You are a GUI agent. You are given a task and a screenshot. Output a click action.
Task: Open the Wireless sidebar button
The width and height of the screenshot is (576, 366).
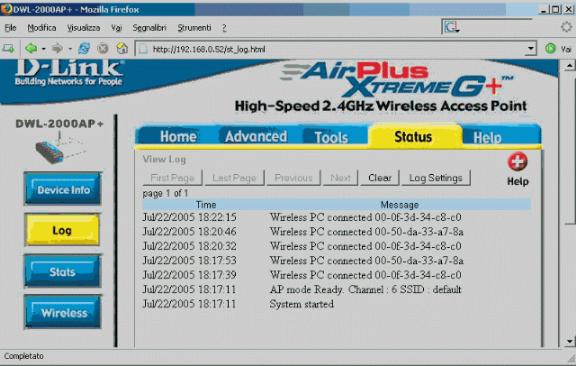63,312
